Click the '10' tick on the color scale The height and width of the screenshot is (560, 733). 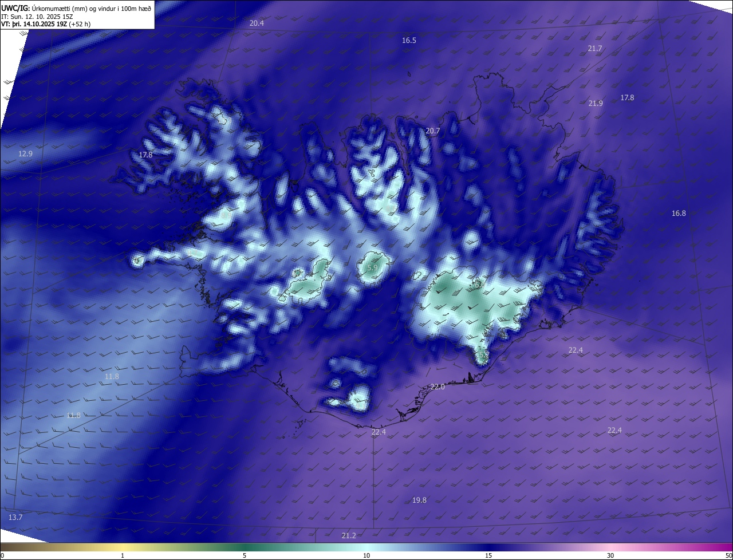tap(366, 555)
